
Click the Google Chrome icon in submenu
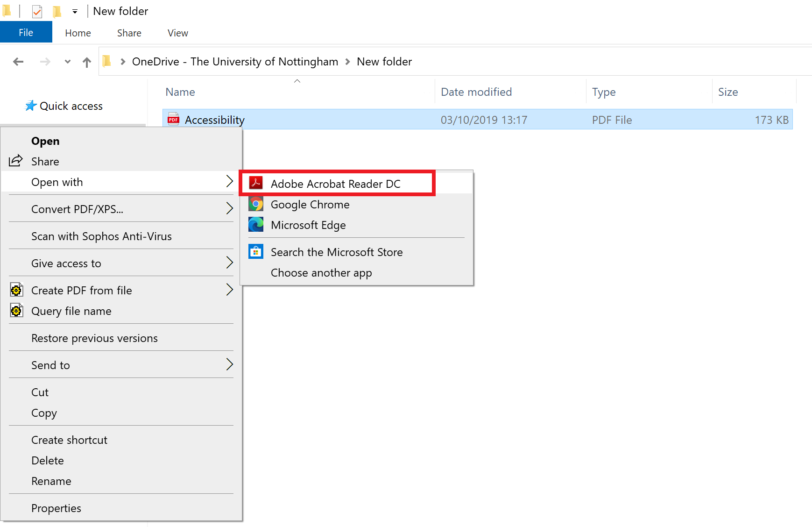(x=256, y=204)
